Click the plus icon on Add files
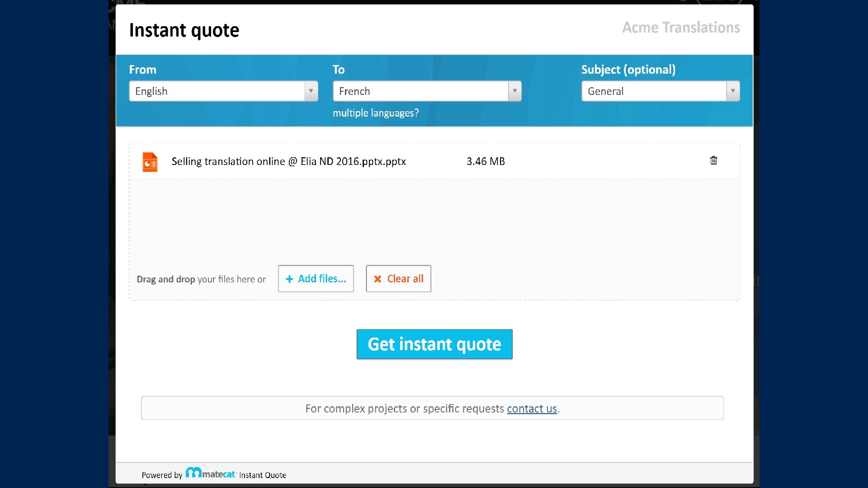 pyautogui.click(x=289, y=279)
